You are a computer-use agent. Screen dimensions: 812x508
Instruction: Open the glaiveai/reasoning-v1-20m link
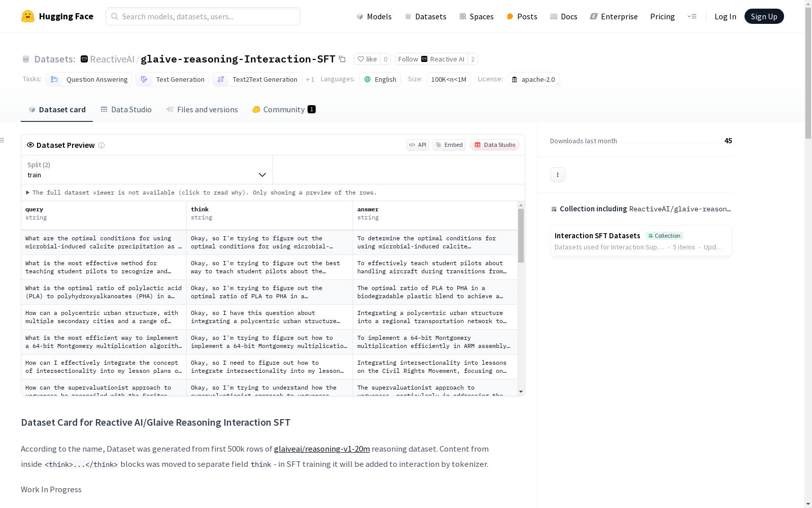(322, 449)
